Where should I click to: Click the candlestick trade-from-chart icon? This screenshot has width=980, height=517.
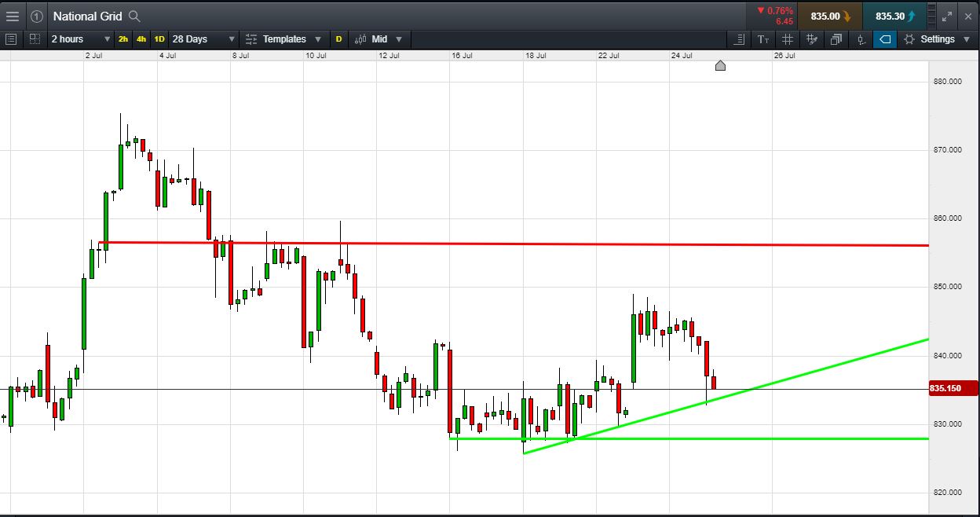(861, 38)
